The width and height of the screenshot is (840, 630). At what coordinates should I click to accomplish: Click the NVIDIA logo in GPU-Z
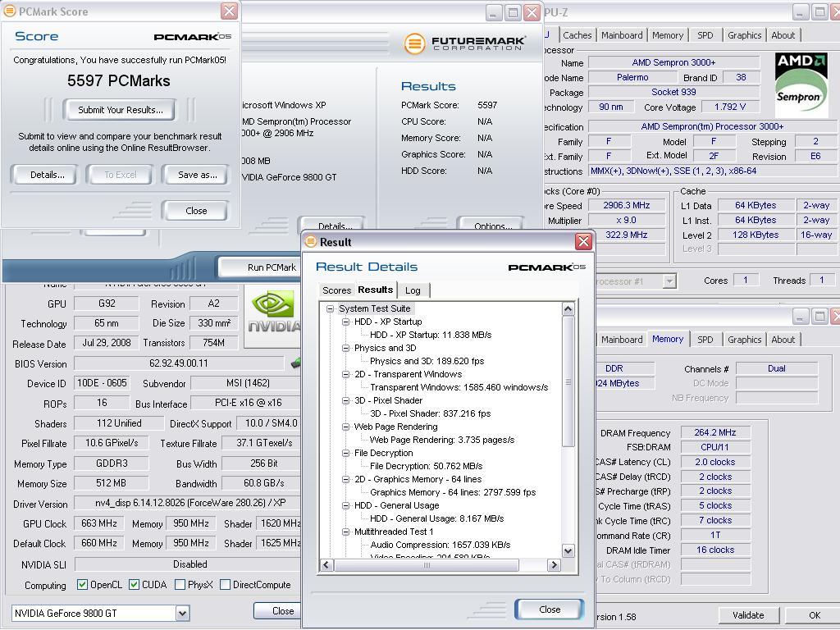point(272,311)
